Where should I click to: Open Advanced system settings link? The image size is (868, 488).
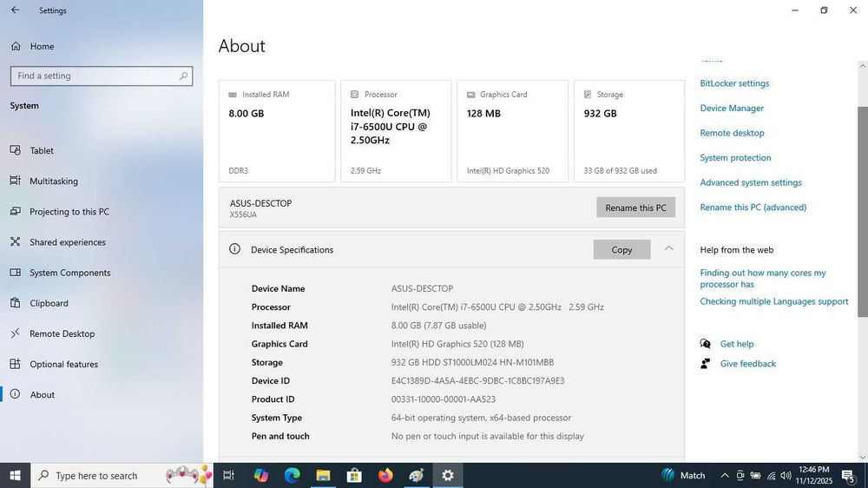point(751,182)
